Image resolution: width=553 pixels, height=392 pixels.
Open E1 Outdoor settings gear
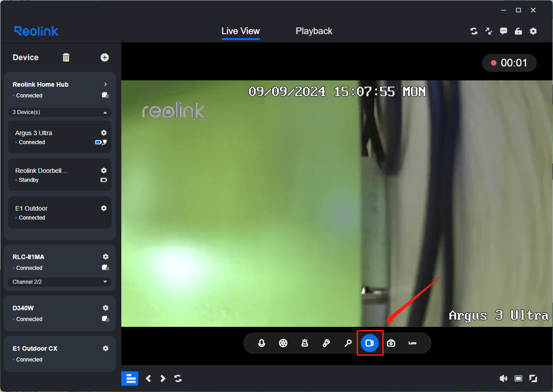coord(104,208)
